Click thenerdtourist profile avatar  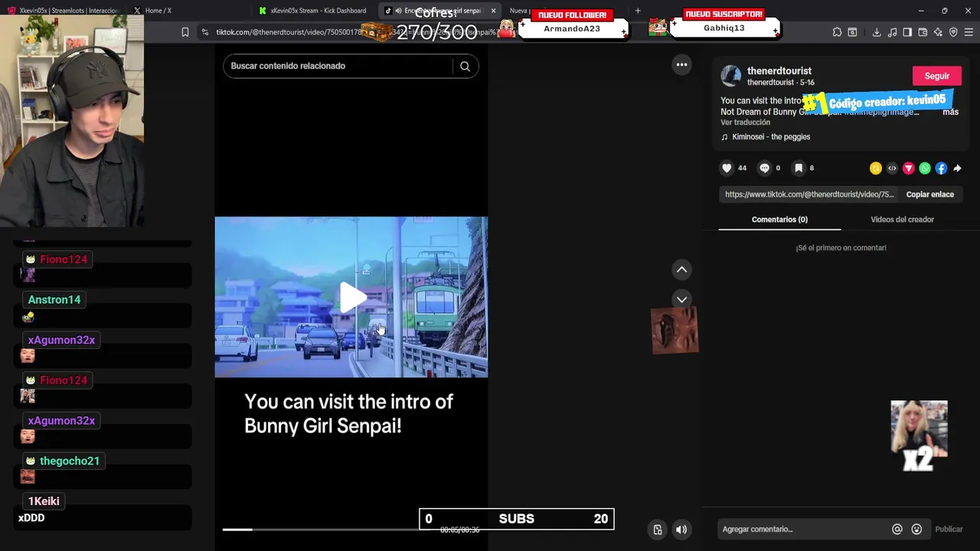tap(731, 76)
